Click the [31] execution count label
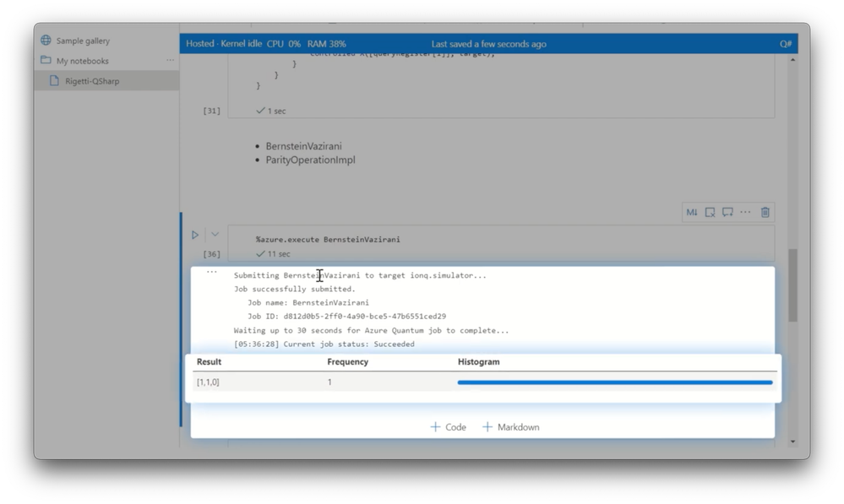844x504 pixels. [x=211, y=111]
